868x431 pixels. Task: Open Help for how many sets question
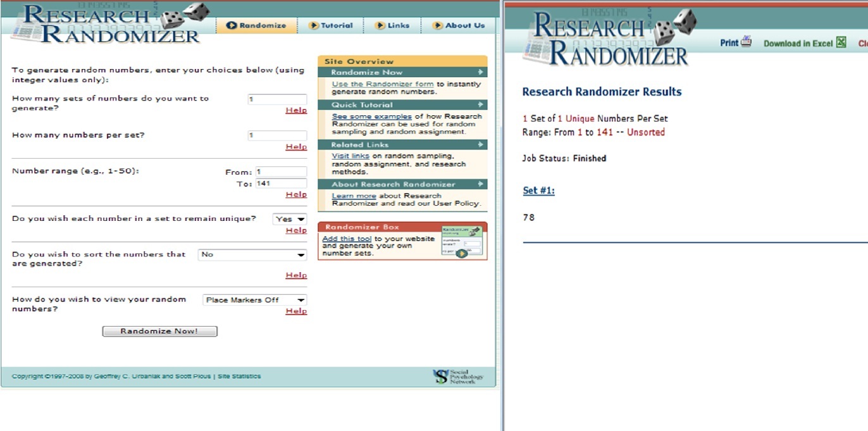[296, 110]
